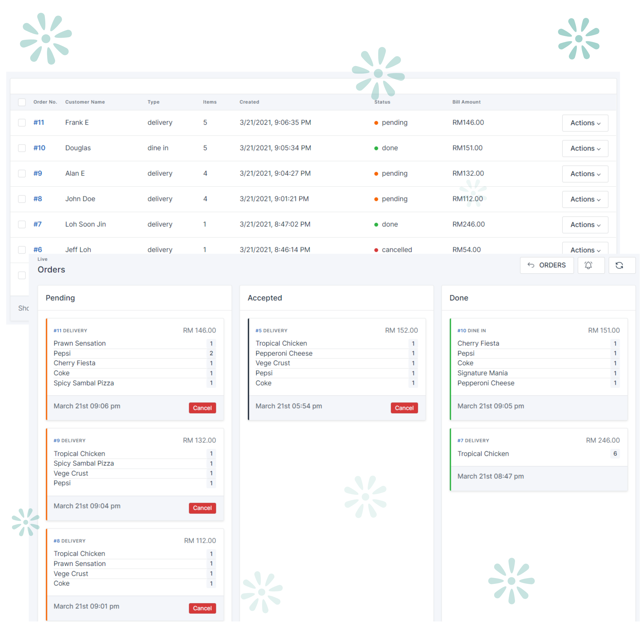The image size is (644, 644).
Task: Select the checkbox for order #9
Action: 22,174
